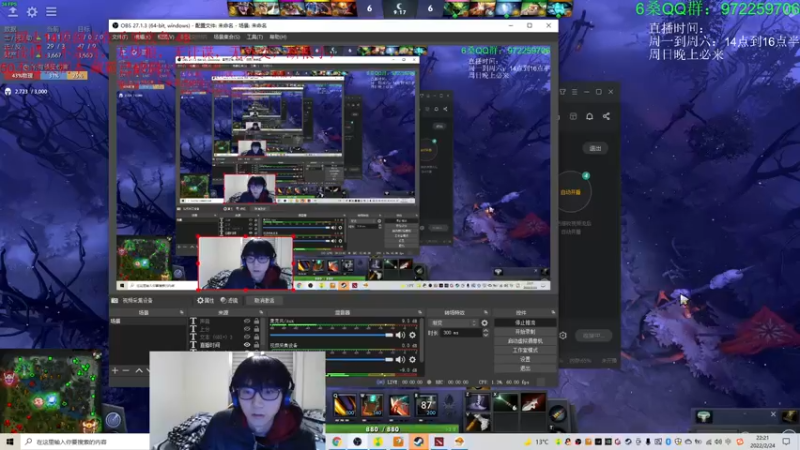This screenshot has height=450, width=800.
Task: Pop out the Sources dock header icon
Action: pos(261,312)
